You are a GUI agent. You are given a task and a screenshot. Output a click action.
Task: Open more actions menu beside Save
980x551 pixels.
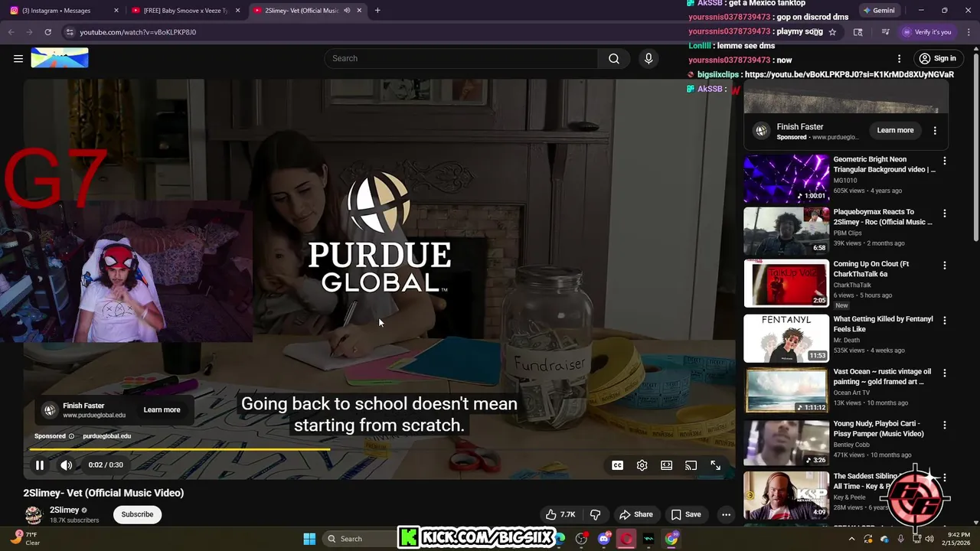[726, 514]
